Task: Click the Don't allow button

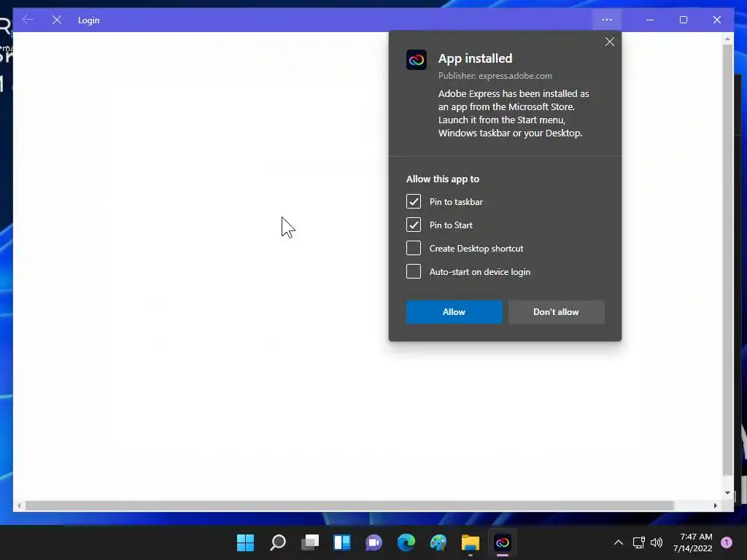Action: tap(556, 312)
